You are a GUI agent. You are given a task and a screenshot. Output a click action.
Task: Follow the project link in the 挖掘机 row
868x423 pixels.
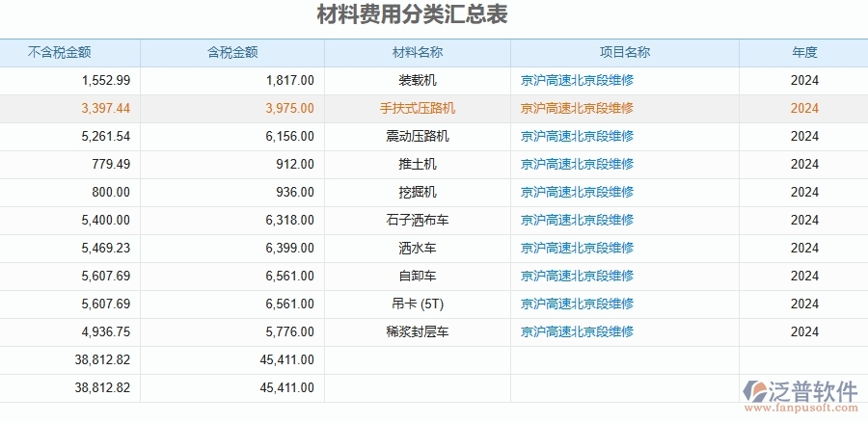577,193
